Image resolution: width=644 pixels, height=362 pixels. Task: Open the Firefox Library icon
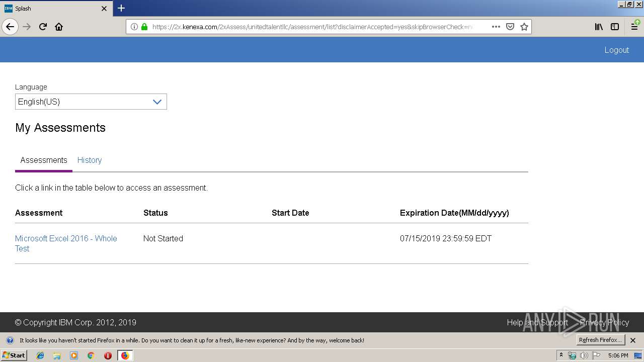[x=599, y=27]
